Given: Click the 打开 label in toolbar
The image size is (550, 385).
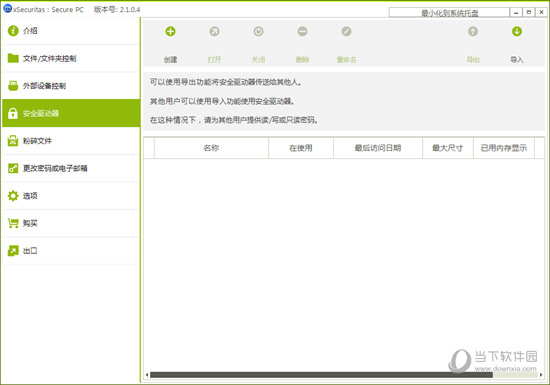Looking at the screenshot, I should point(214,60).
